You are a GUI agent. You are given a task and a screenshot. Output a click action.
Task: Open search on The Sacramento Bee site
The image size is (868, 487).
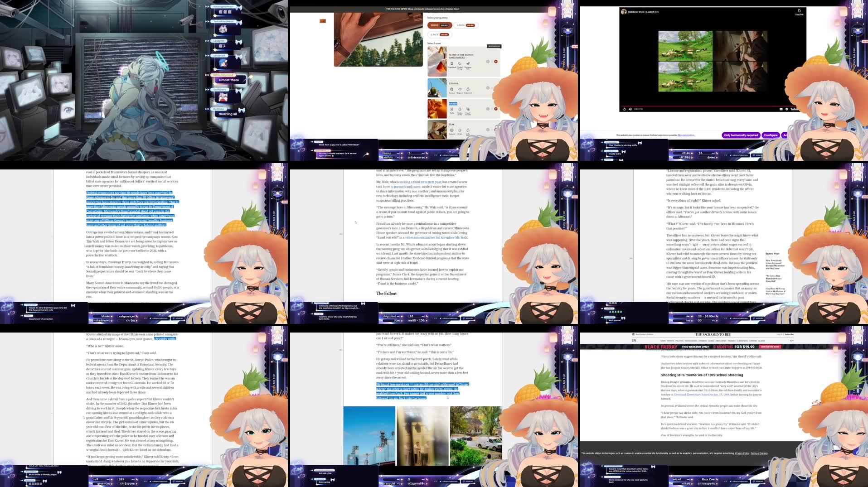coord(635,340)
